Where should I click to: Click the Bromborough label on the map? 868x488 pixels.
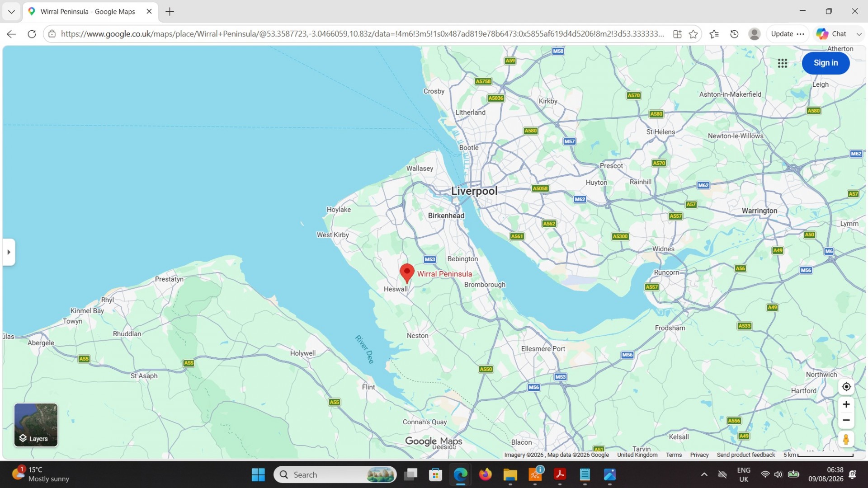tap(485, 285)
